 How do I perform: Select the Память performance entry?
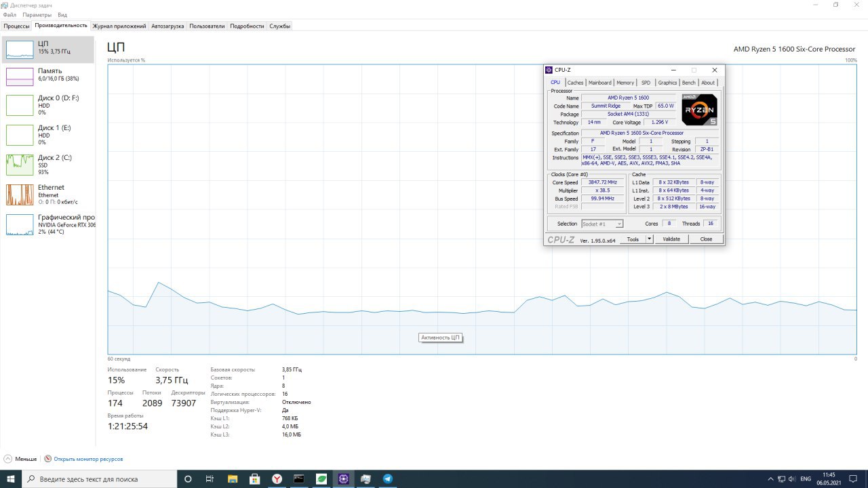49,76
